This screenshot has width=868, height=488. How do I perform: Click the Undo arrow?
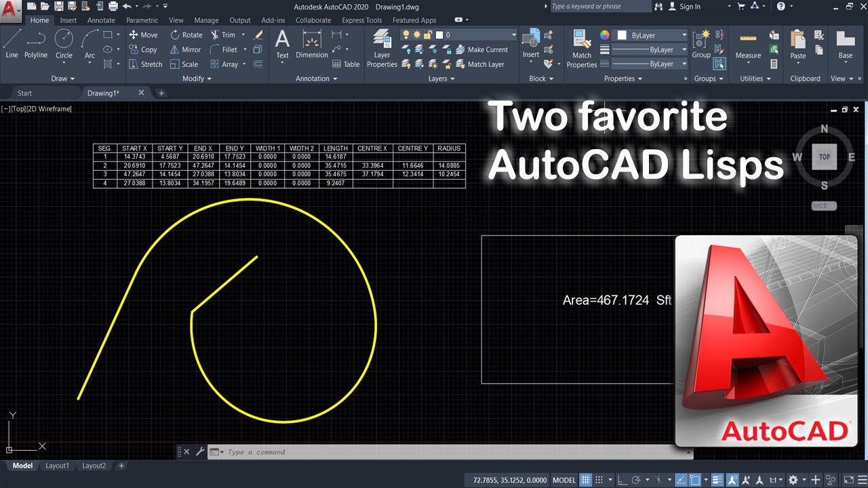(127, 6)
